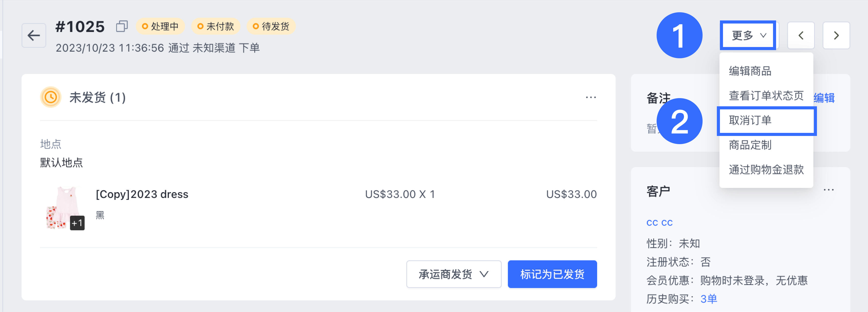The width and height of the screenshot is (868, 312).
Task: Copy order number #1025 icon
Action: (122, 26)
